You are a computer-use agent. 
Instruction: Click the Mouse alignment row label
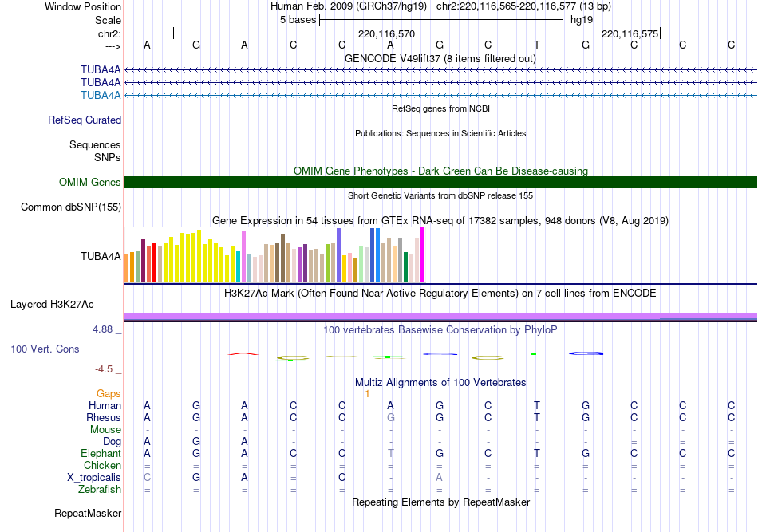point(105,430)
